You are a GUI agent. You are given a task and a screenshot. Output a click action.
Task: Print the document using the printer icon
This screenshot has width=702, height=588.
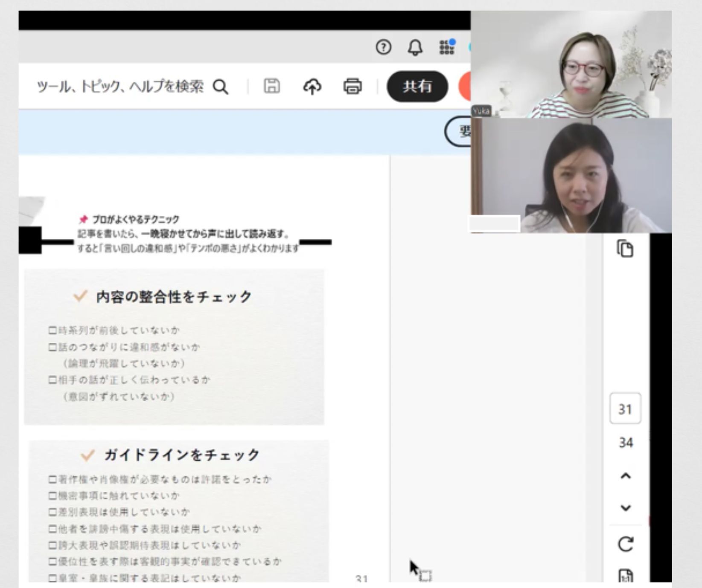tap(352, 87)
